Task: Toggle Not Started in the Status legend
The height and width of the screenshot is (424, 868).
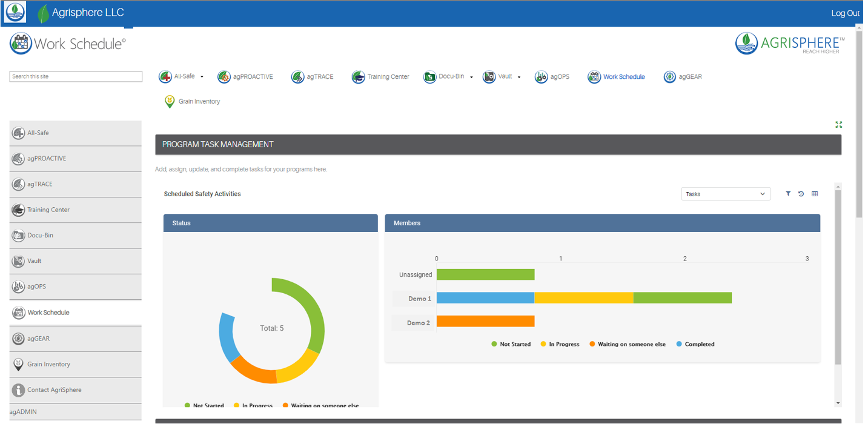Action: (x=204, y=405)
